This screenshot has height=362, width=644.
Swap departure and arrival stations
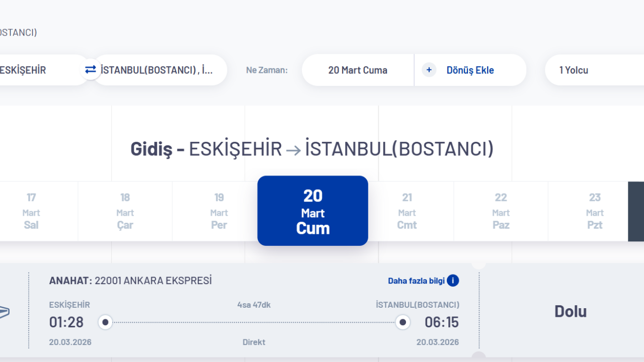click(91, 70)
